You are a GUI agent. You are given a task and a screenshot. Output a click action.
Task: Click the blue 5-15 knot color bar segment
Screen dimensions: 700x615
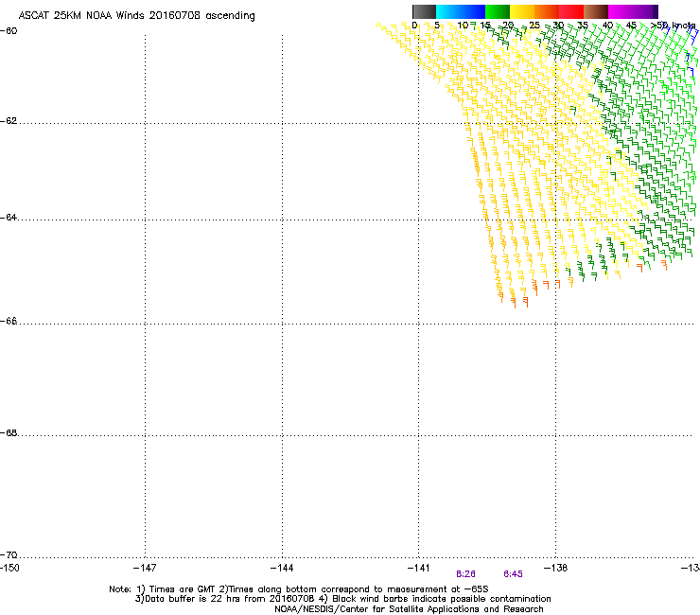(x=461, y=11)
